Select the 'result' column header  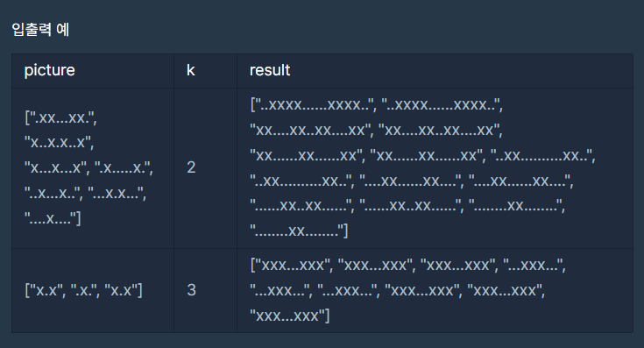[x=270, y=70]
